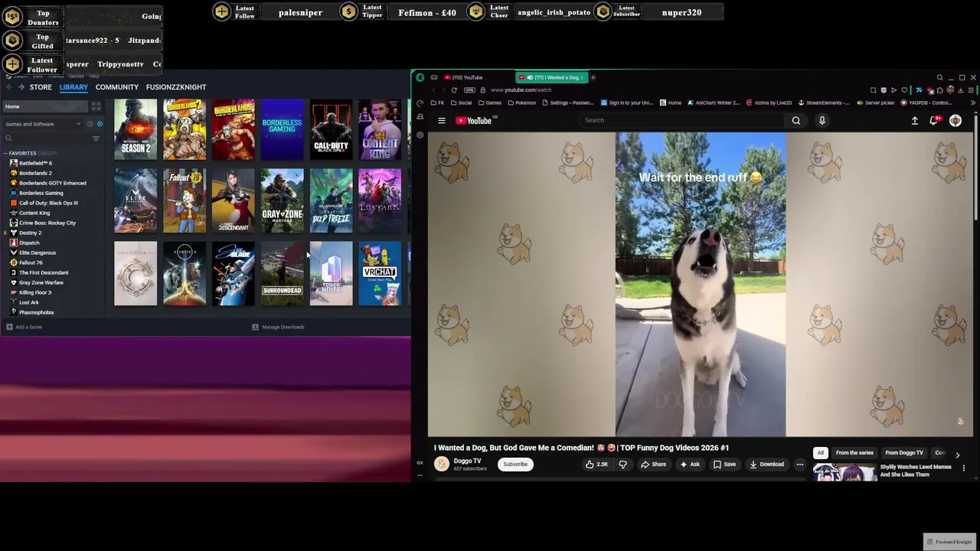Open a new browser tab with plus

click(x=593, y=77)
